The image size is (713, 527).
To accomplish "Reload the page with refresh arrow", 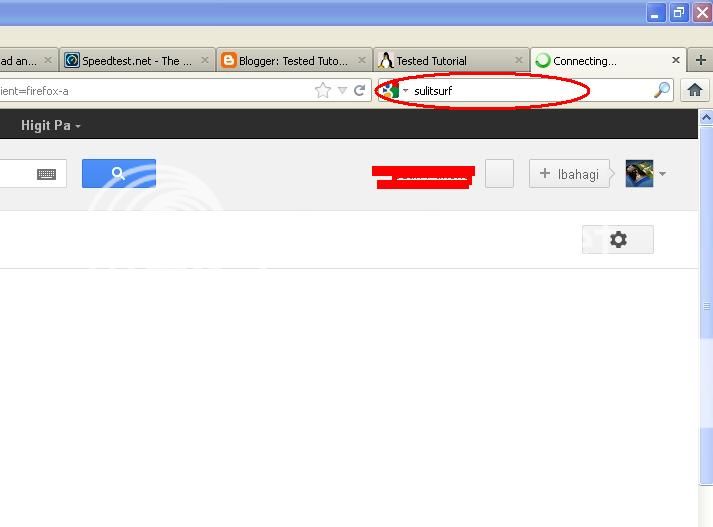I will (360, 90).
